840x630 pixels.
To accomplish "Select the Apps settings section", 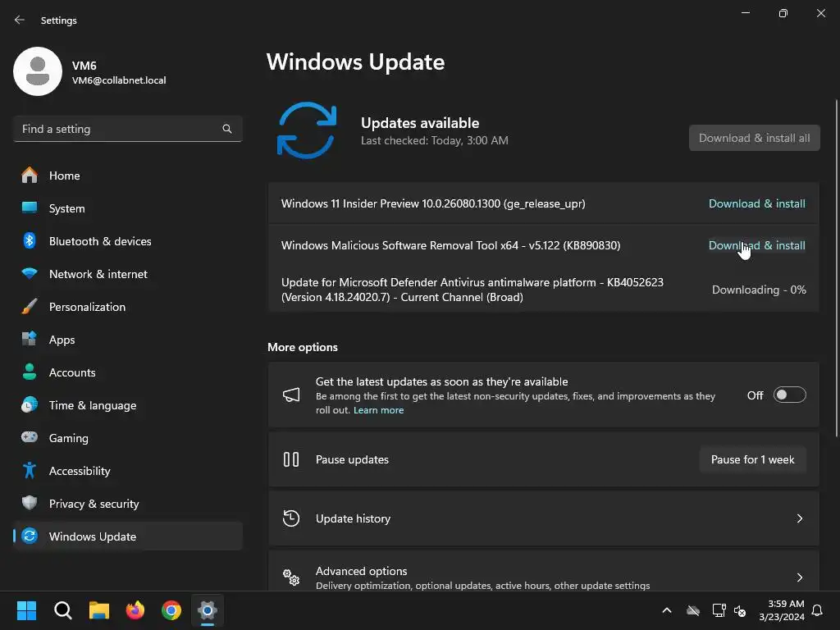I will click(127, 339).
